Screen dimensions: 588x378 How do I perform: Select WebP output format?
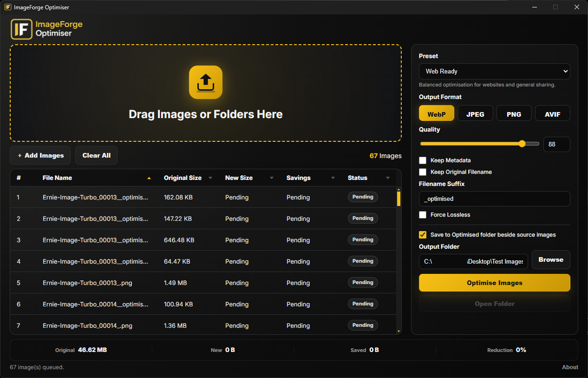pos(437,113)
